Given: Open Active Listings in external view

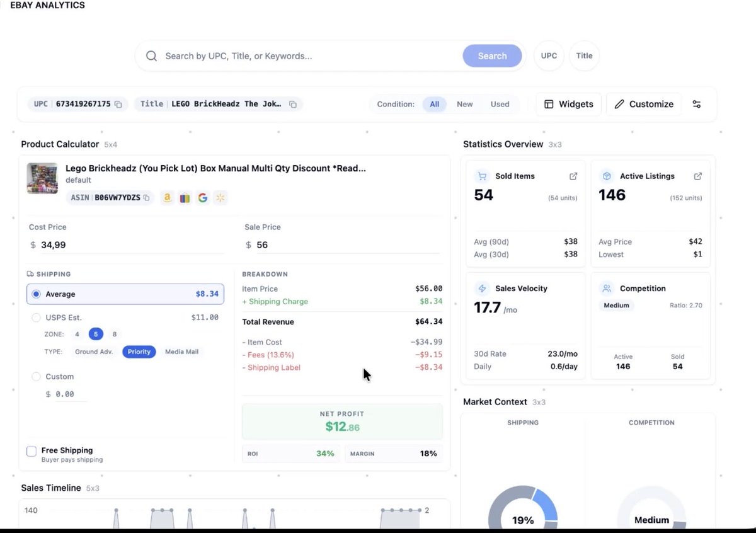Looking at the screenshot, I should tap(698, 176).
